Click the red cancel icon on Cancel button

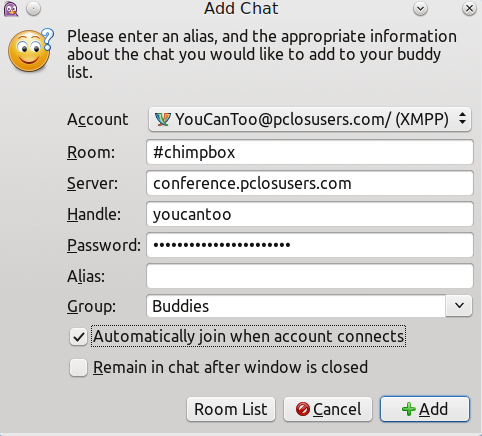tap(303, 409)
